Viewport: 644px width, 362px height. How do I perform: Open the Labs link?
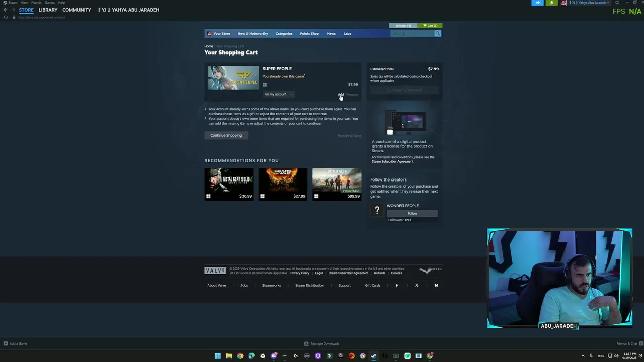click(x=347, y=33)
